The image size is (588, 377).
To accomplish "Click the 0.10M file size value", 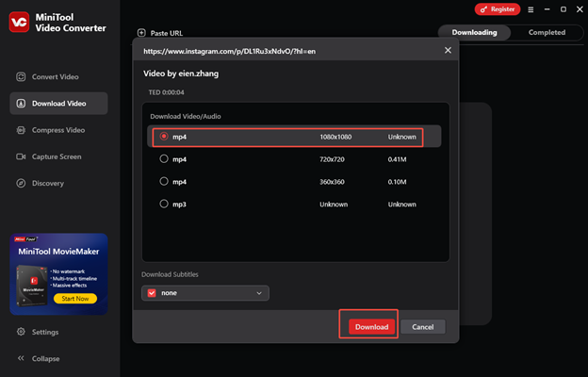I will tap(397, 182).
